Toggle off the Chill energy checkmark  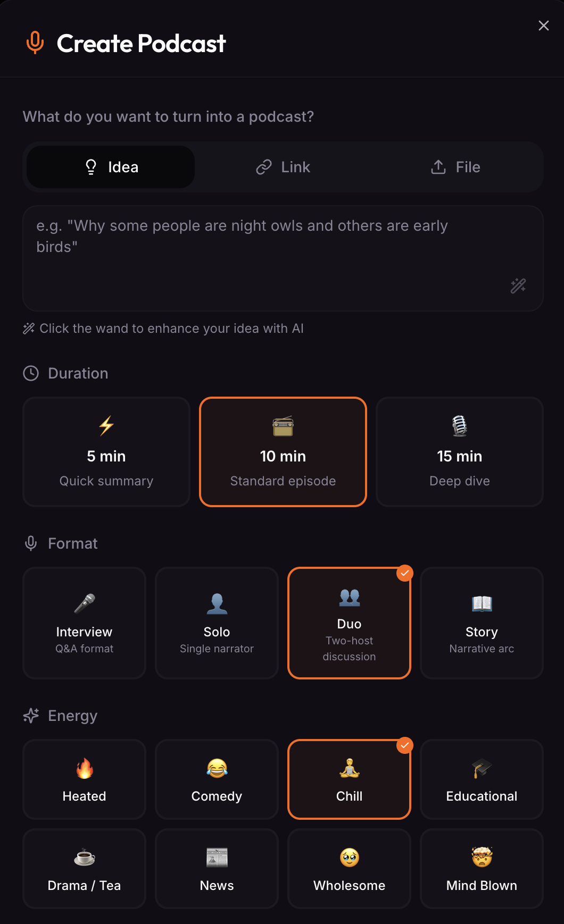405,746
